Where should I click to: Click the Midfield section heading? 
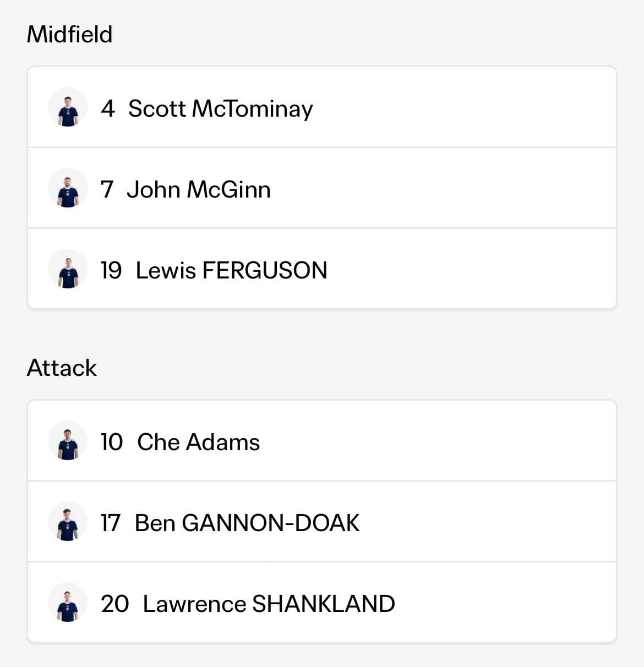coord(70,34)
